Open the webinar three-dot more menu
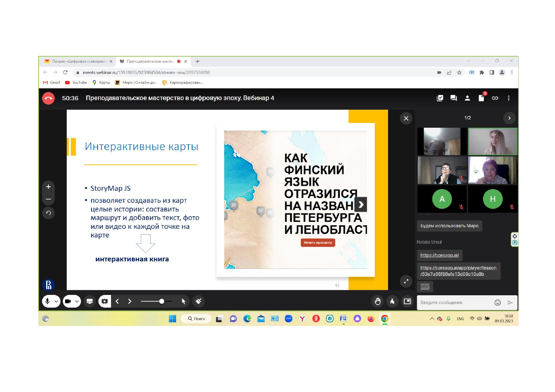Viewport: 555px width, 392px height. [509, 98]
